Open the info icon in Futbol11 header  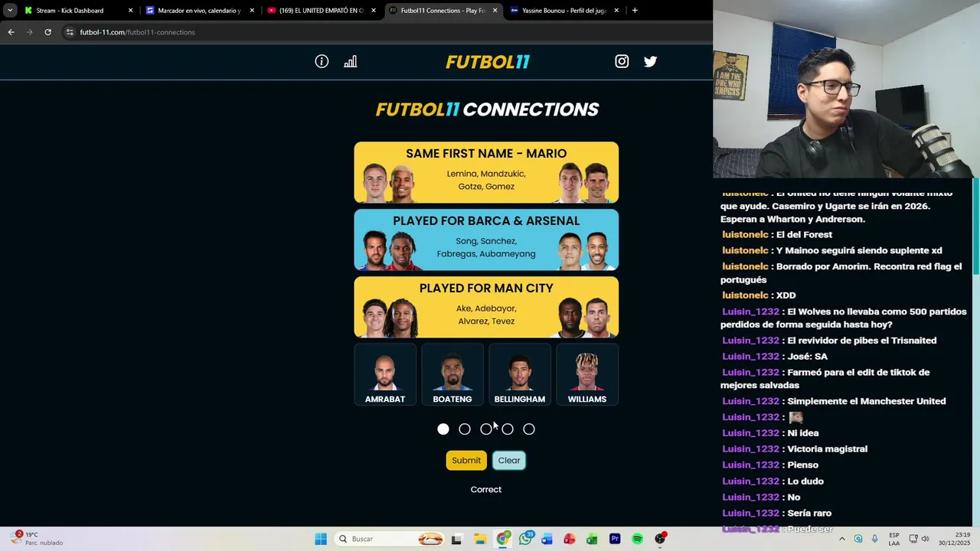[322, 61]
